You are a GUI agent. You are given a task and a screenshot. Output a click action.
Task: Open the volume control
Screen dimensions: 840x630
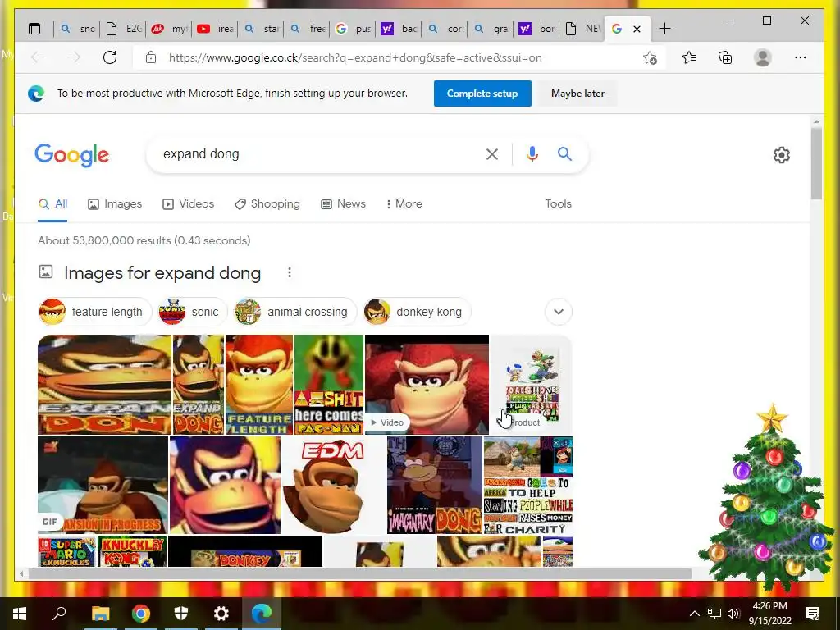[x=733, y=614]
